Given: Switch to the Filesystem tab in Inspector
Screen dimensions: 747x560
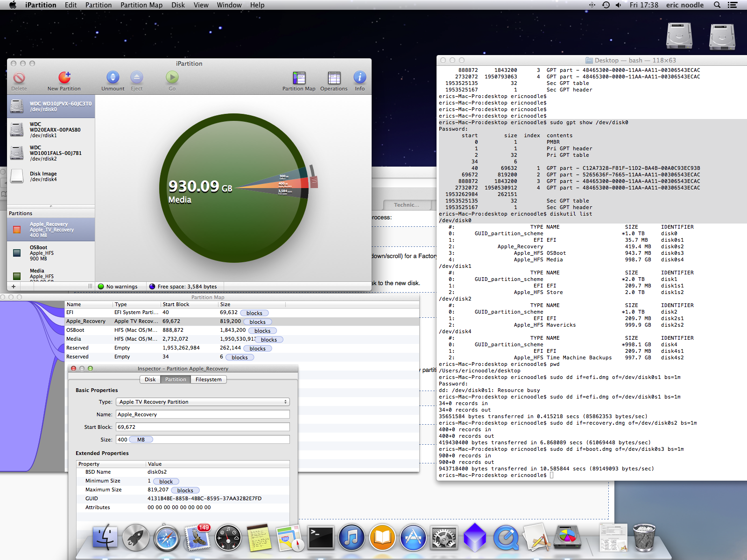Looking at the screenshot, I should point(209,379).
